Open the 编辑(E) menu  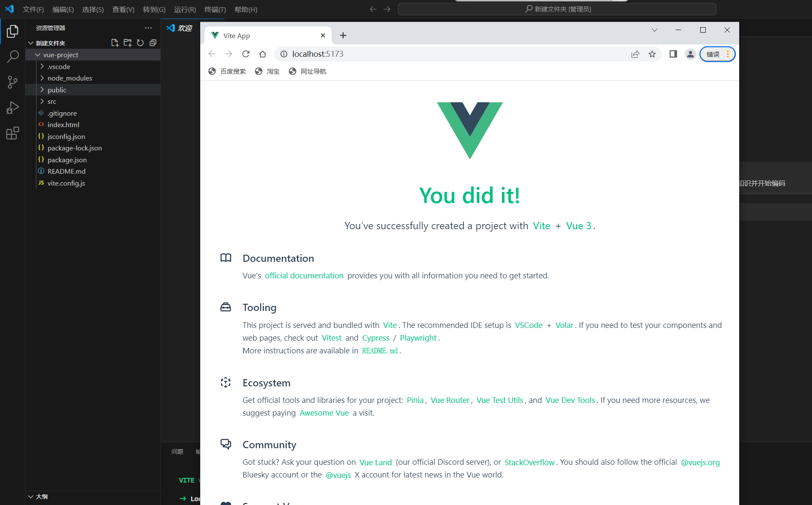click(63, 9)
